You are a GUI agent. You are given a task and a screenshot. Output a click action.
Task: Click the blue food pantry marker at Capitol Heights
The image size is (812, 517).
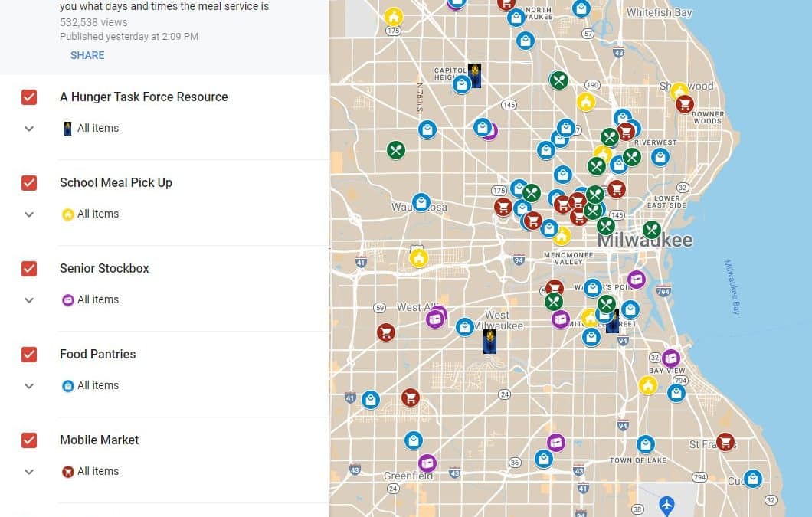coord(461,84)
